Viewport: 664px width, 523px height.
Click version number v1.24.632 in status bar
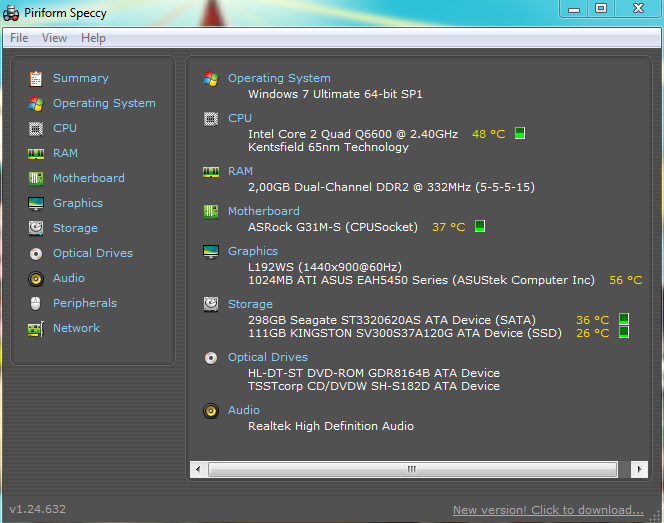coord(38,509)
